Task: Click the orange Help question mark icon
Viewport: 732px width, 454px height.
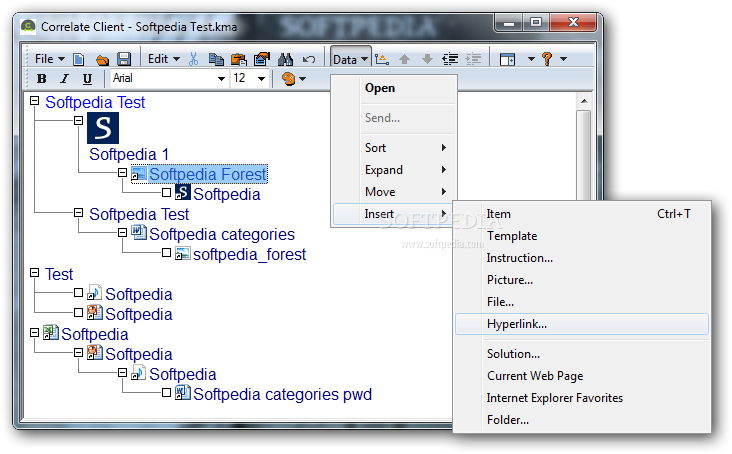Action: coord(547,59)
